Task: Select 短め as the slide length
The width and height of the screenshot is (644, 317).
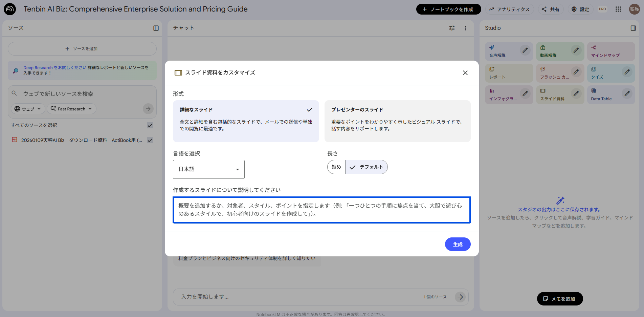Action: click(x=336, y=167)
